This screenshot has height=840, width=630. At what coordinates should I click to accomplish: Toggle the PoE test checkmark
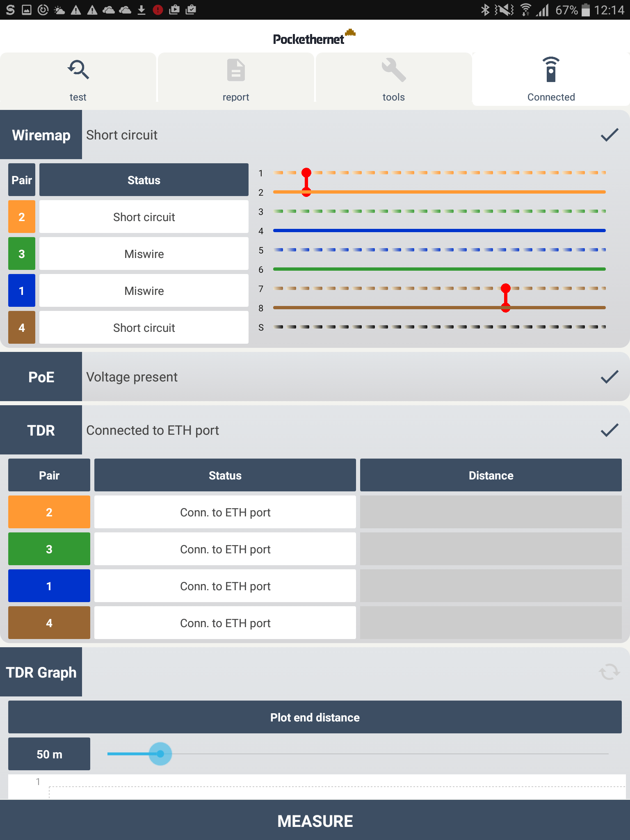pyautogui.click(x=609, y=377)
